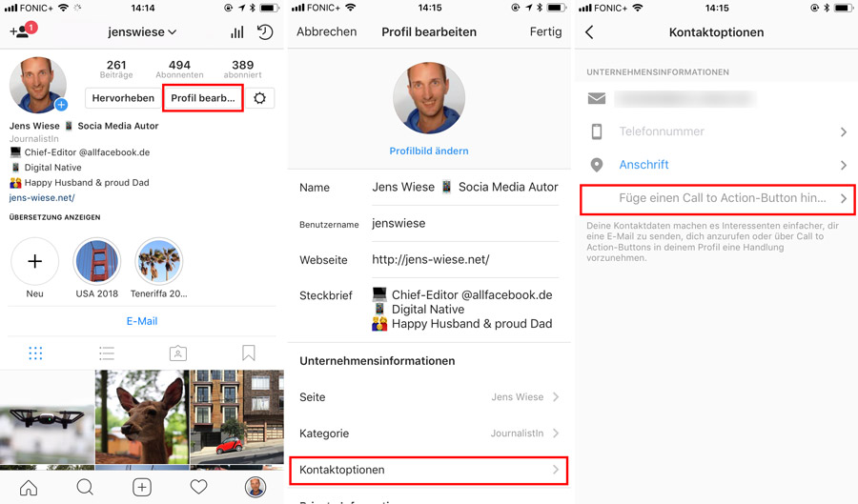Open drone photo post
The height and width of the screenshot is (504, 858).
pyautogui.click(x=47, y=419)
